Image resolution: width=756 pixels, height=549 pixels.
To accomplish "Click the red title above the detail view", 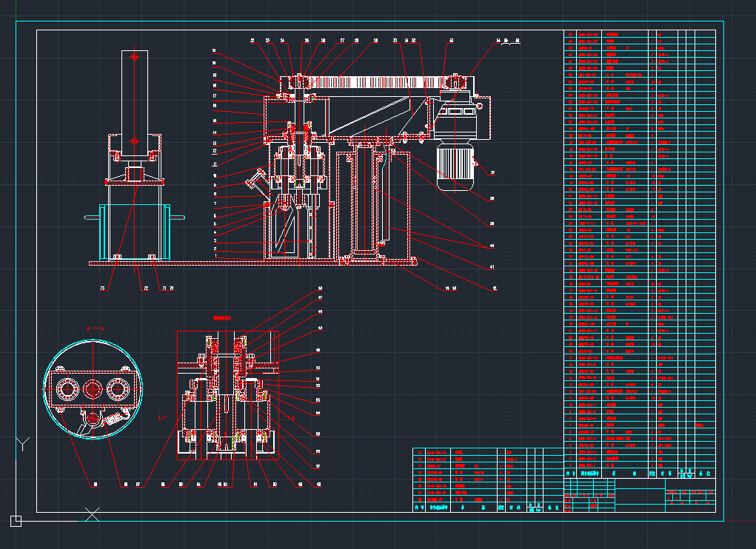I will (x=223, y=317).
